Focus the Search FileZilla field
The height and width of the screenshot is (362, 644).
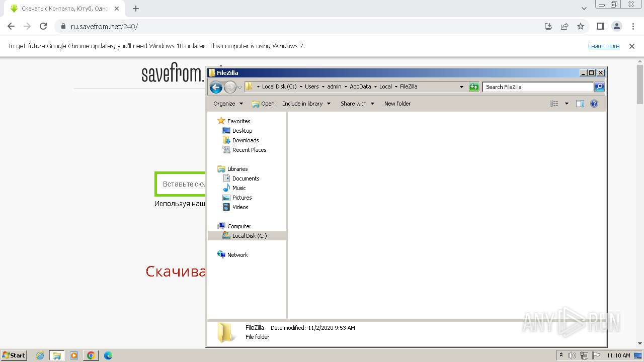point(538,87)
